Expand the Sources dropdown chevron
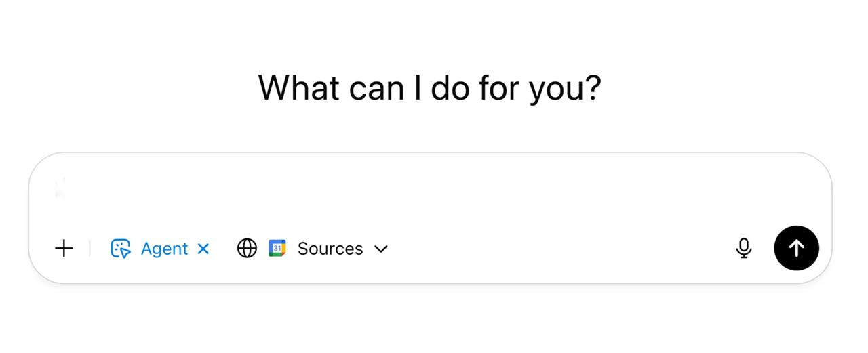 [381, 249]
